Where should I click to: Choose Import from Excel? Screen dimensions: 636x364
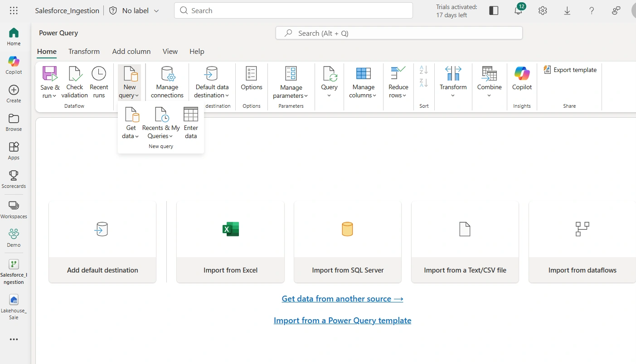click(230, 242)
